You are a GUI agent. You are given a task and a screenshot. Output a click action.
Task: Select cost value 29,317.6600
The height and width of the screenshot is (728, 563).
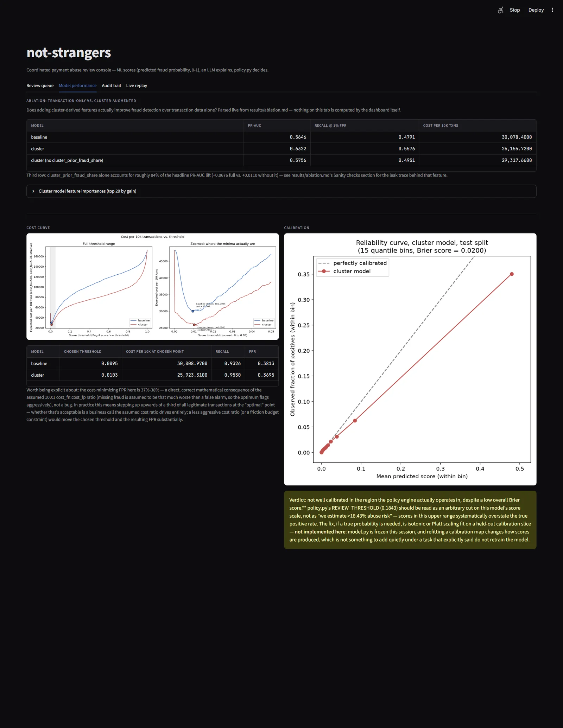(517, 160)
